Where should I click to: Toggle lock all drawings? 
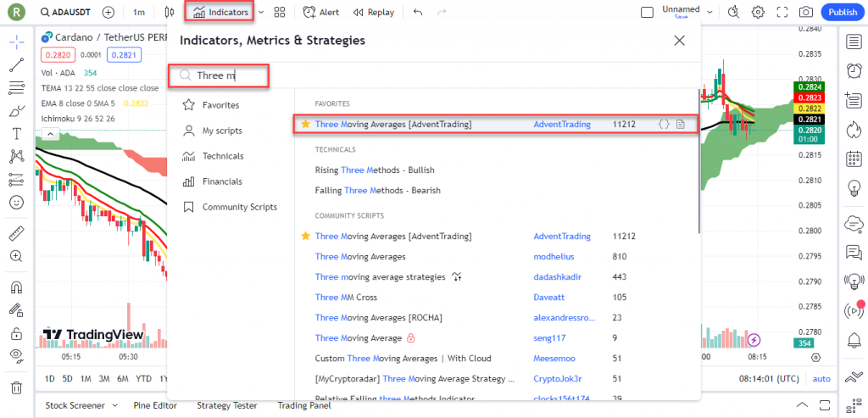(17, 333)
